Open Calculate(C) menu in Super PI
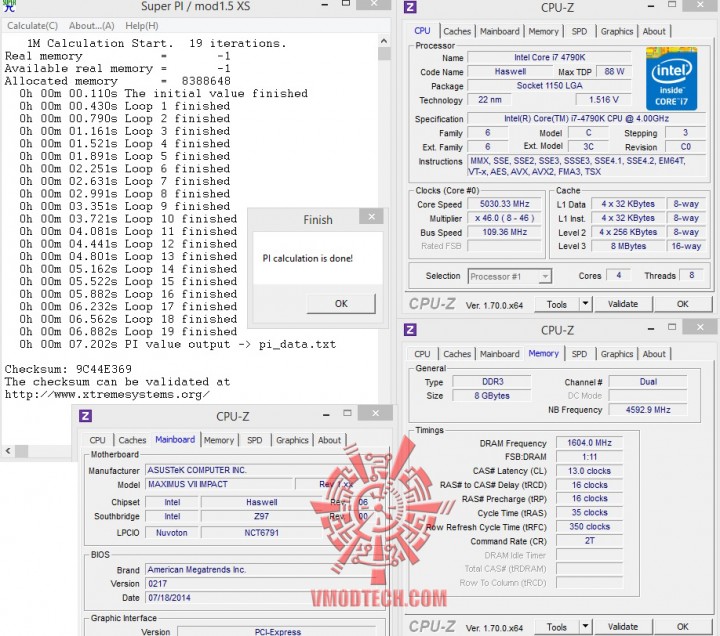This screenshot has width=720, height=636. pyautogui.click(x=33, y=26)
